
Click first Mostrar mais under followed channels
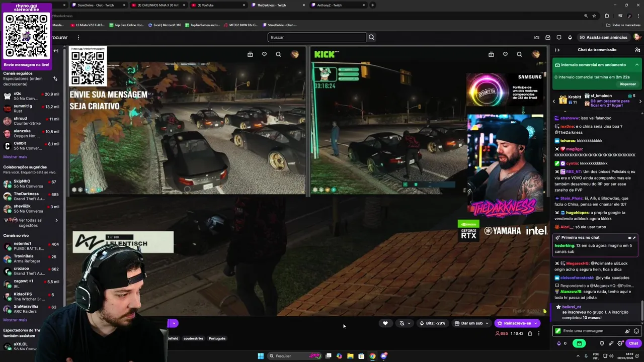(x=15, y=157)
